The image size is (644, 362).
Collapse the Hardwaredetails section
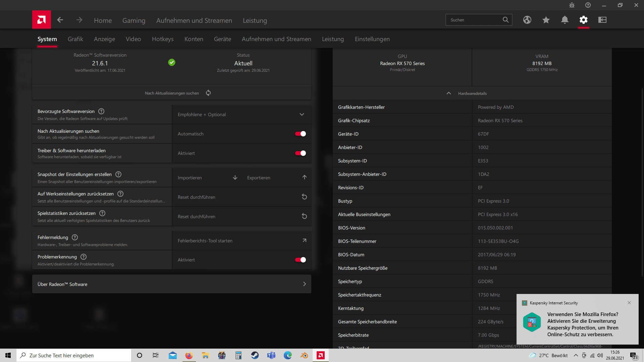pos(472,93)
